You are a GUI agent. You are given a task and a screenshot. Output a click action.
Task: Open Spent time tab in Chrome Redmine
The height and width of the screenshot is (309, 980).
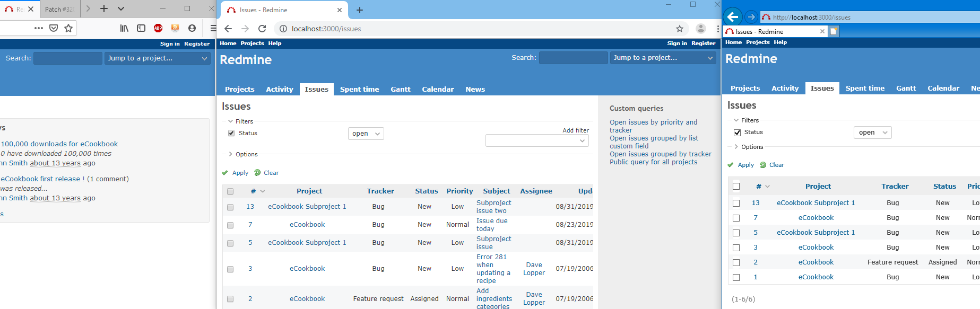tap(359, 89)
